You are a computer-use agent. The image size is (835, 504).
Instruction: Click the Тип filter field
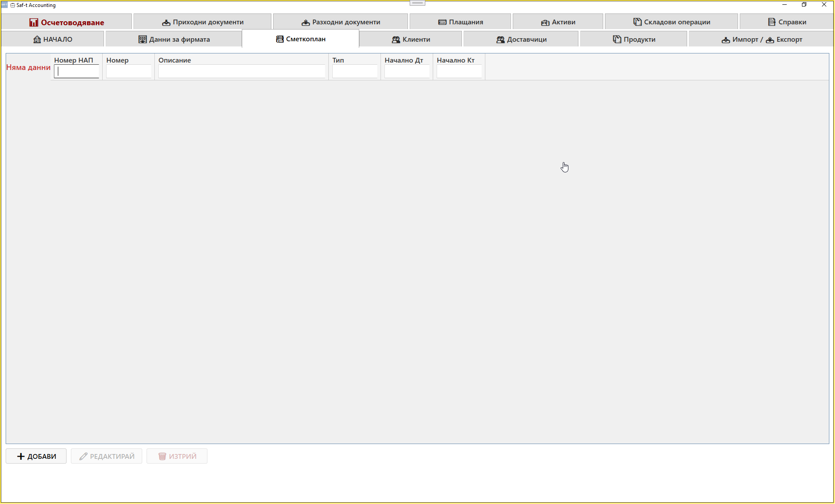[x=355, y=71]
